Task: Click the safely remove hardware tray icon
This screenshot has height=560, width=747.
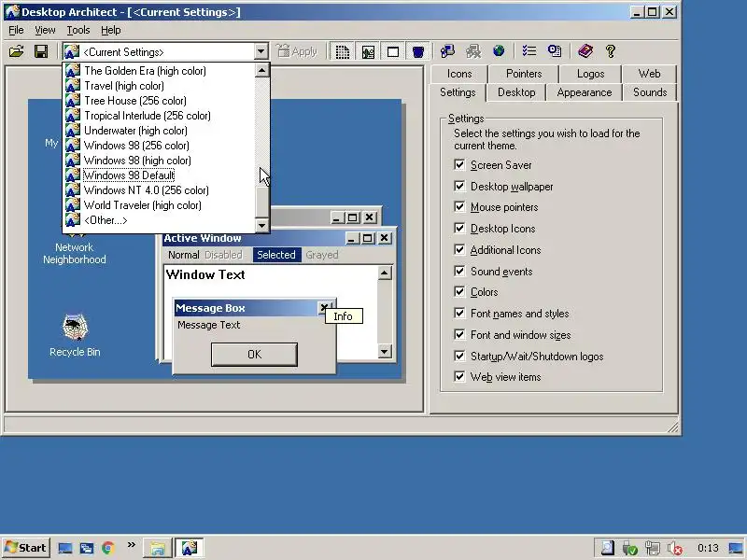Action: pos(629,549)
